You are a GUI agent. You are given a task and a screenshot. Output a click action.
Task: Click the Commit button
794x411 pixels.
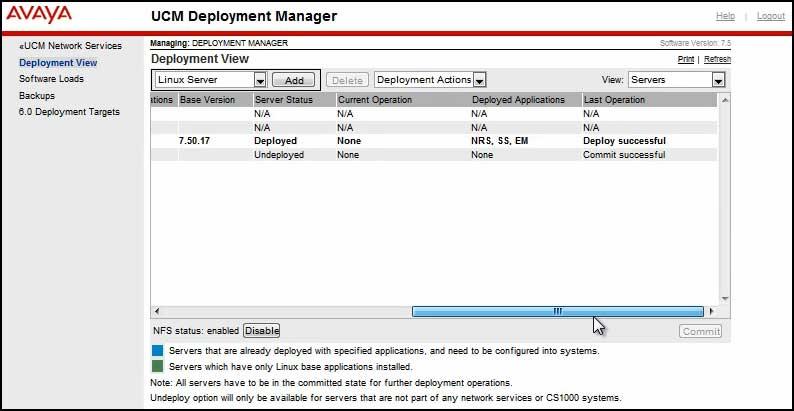coord(701,332)
